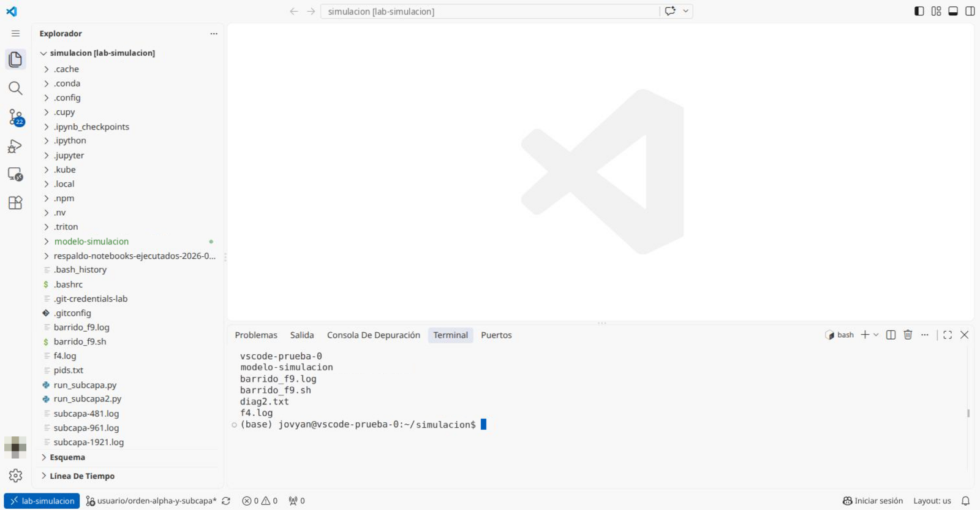Create a new terminal with plus

pyautogui.click(x=865, y=335)
